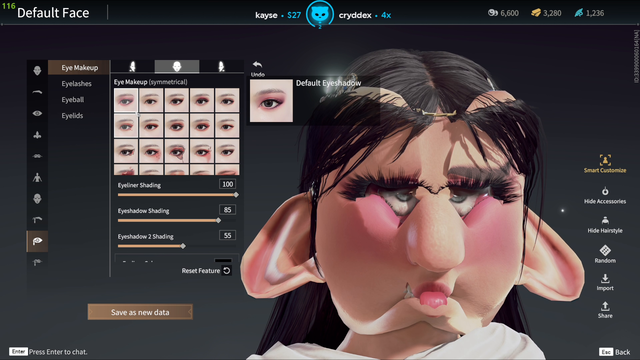
Task: Open the eye shape category icon
Action: coord(37,113)
